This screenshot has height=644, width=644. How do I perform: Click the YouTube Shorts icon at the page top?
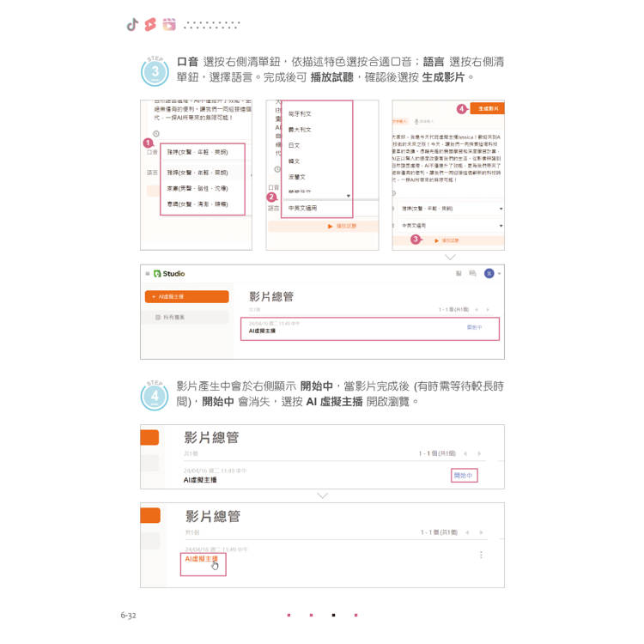tap(150, 25)
